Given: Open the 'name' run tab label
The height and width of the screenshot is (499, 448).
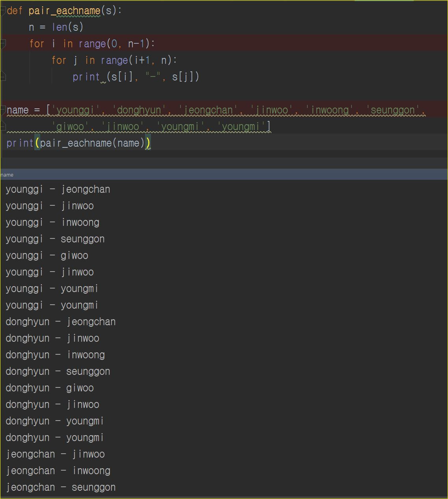Looking at the screenshot, I should click(x=7, y=175).
